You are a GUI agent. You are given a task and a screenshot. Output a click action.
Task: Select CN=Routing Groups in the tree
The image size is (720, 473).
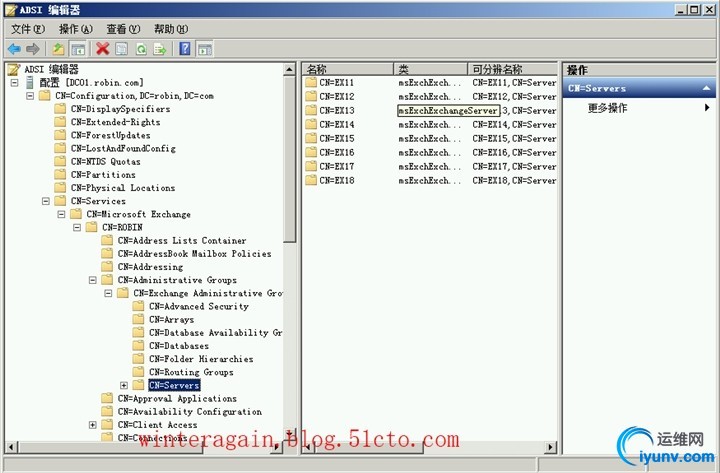pos(191,372)
